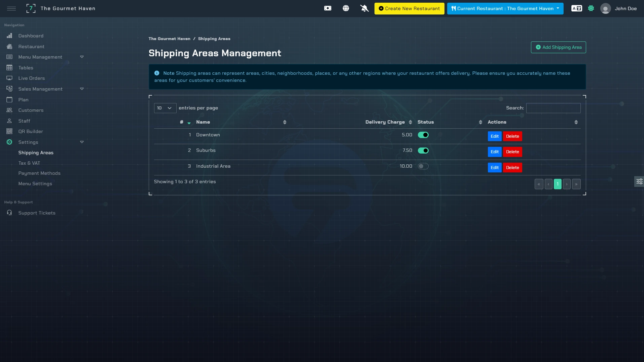Click Customers people icon in sidebar
The image size is (644, 362).
[x=9, y=110]
